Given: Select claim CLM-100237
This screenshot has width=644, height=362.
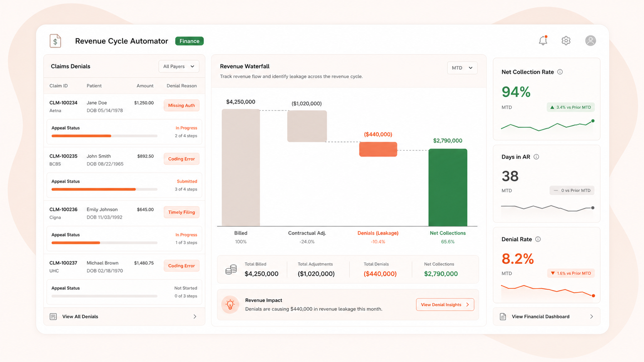Looking at the screenshot, I should click(63, 263).
